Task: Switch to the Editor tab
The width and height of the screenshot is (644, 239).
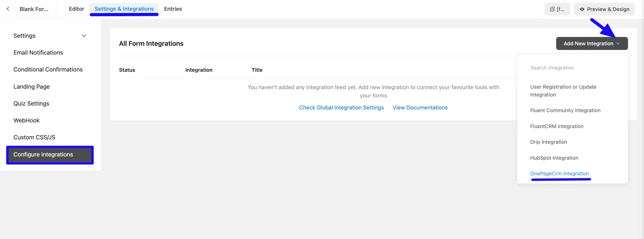Action: point(76,9)
